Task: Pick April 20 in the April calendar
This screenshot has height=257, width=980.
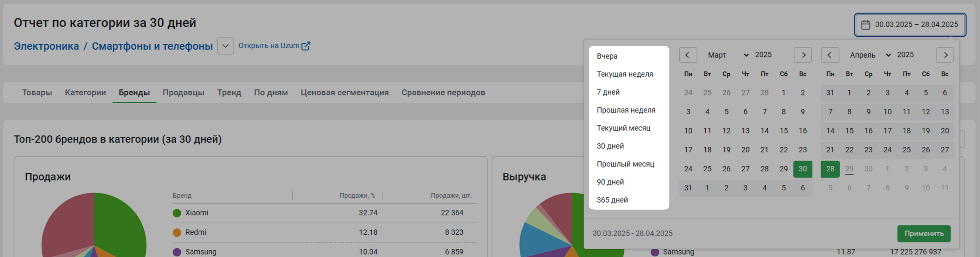Action: click(945, 131)
